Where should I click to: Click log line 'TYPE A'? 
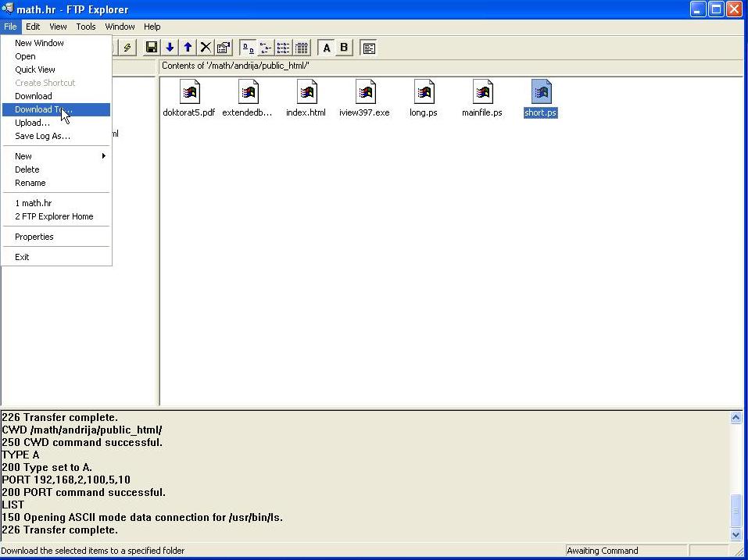tap(20, 455)
